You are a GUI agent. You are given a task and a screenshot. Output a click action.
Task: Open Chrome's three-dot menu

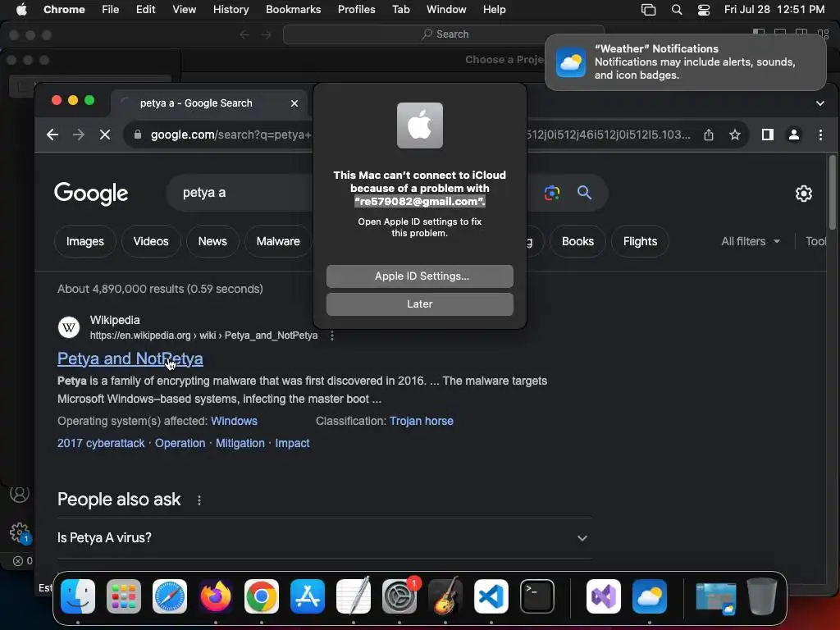[x=820, y=135]
